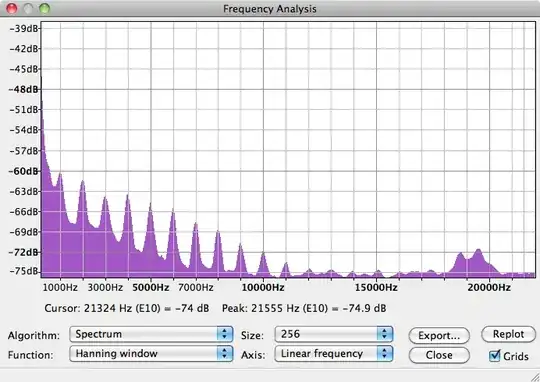Click the Function: label
Image resolution: width=540 pixels, height=382 pixels.
click(x=31, y=355)
